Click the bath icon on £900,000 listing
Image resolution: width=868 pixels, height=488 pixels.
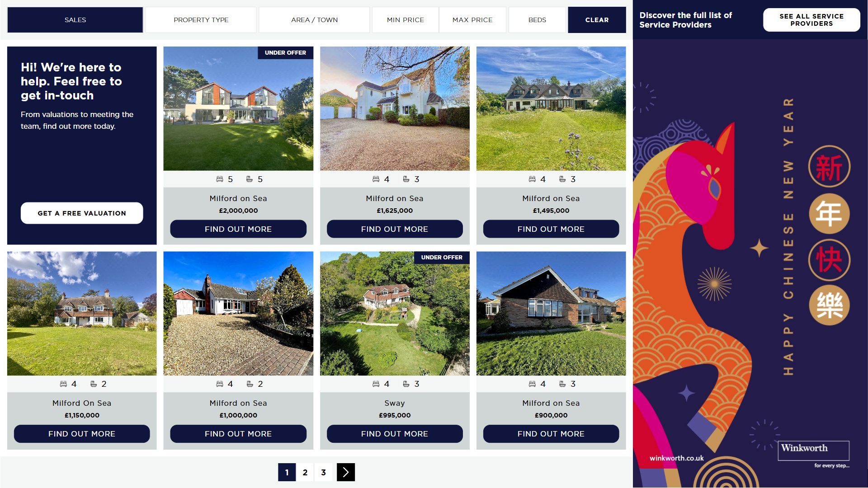point(562,384)
